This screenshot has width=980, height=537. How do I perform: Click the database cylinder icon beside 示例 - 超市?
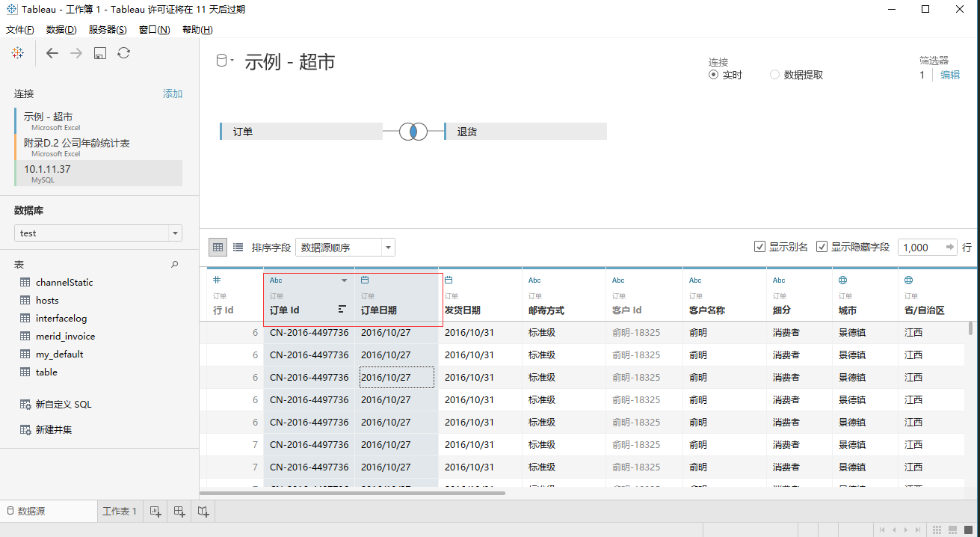pyautogui.click(x=221, y=61)
